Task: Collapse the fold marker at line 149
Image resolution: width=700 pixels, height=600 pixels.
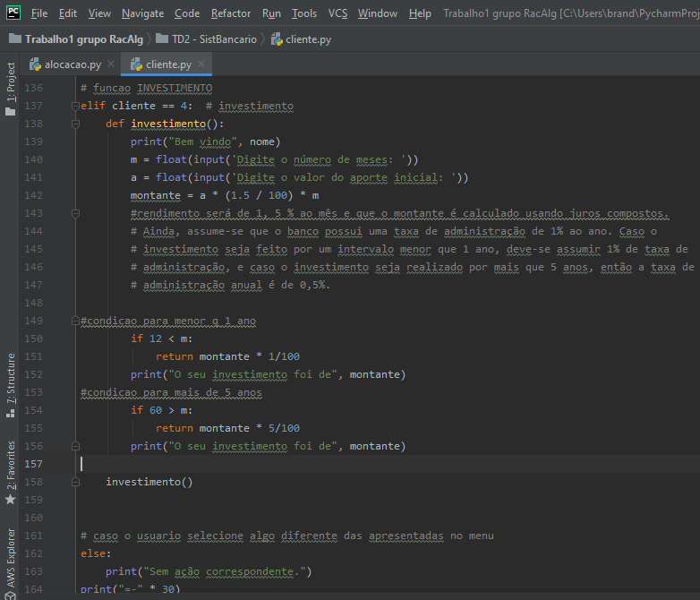Action: pos(75,321)
